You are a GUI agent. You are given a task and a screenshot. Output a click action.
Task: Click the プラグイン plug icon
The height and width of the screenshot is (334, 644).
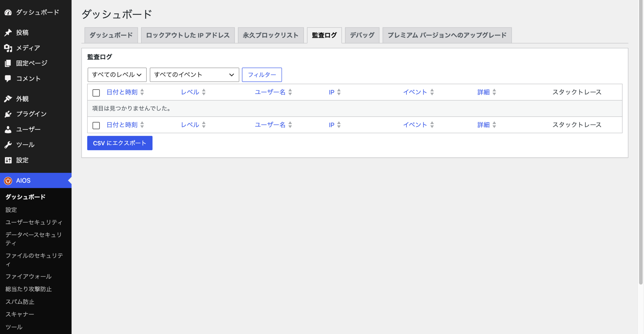8,114
